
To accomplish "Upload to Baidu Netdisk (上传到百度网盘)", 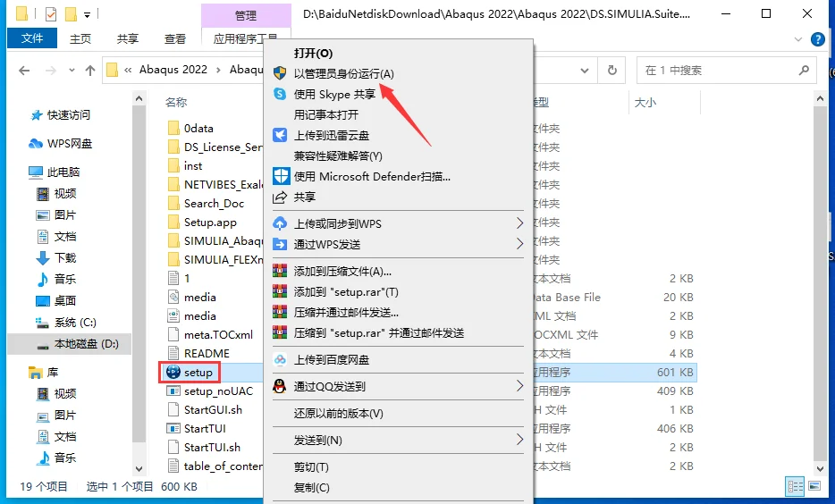I will coord(332,360).
